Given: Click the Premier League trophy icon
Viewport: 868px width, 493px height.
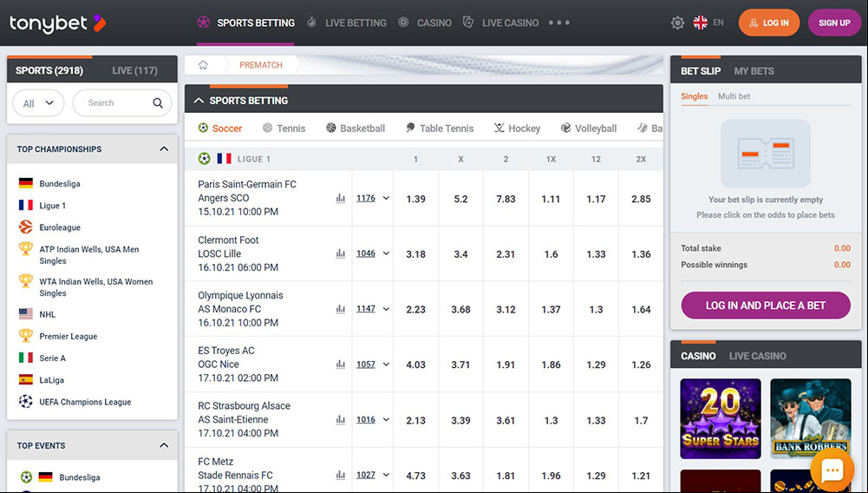Looking at the screenshot, I should [x=25, y=336].
